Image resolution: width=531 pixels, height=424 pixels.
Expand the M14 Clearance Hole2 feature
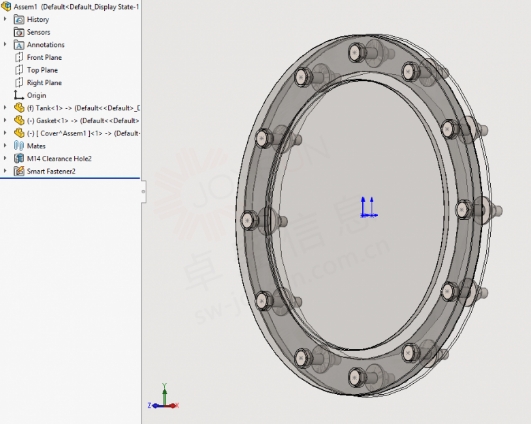coord(5,158)
